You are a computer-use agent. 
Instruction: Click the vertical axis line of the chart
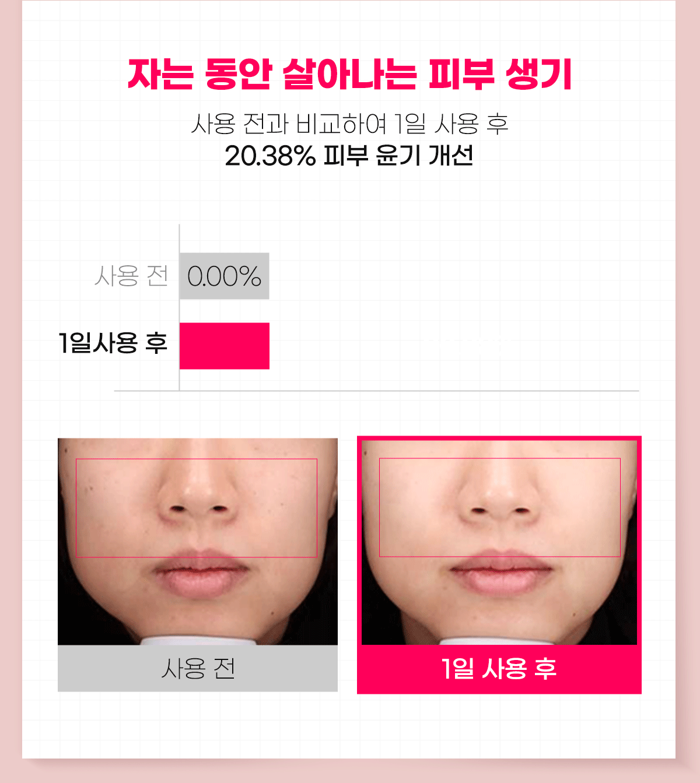179,307
